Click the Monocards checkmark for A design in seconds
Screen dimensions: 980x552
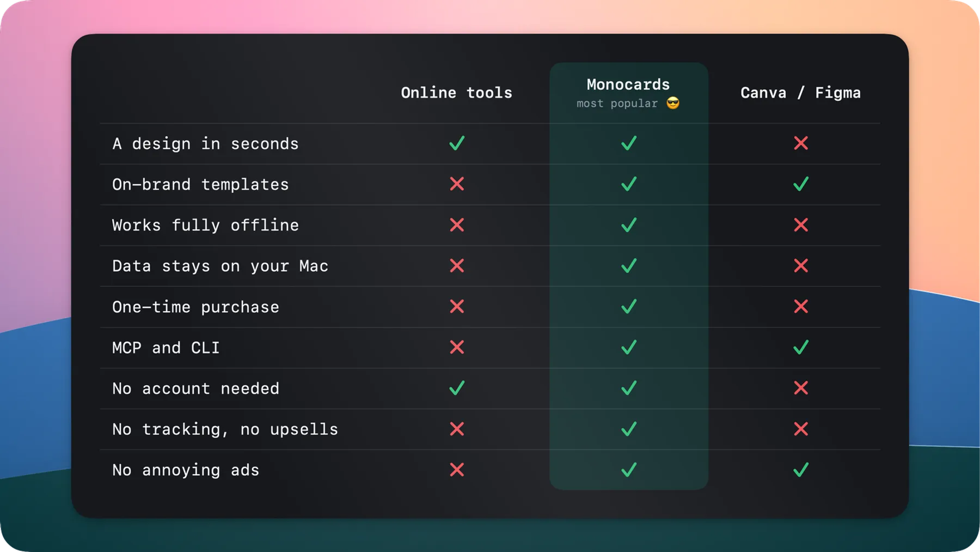[629, 143]
